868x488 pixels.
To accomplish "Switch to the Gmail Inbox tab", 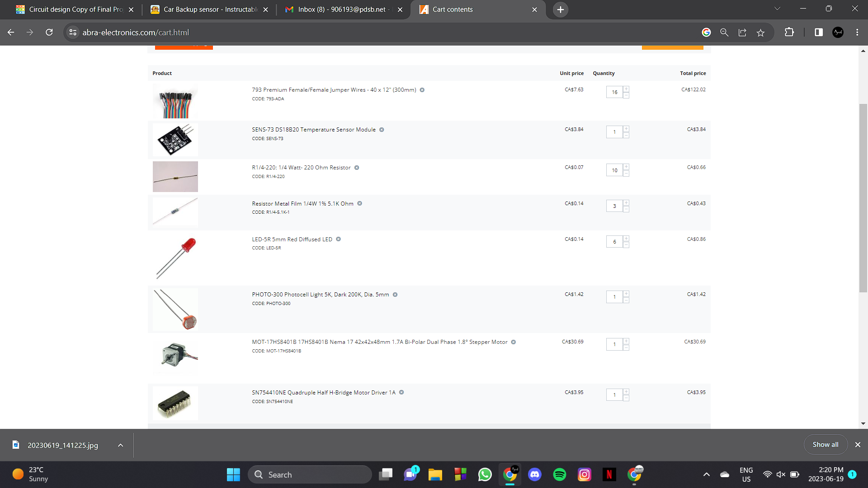I will tap(342, 9).
